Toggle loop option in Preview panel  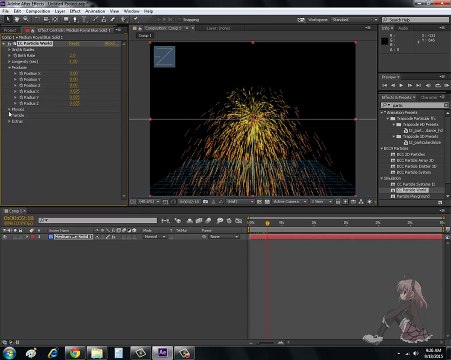[x=438, y=86]
